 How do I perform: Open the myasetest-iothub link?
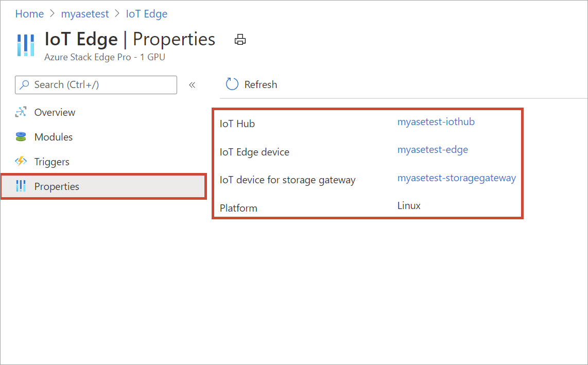[x=436, y=121]
